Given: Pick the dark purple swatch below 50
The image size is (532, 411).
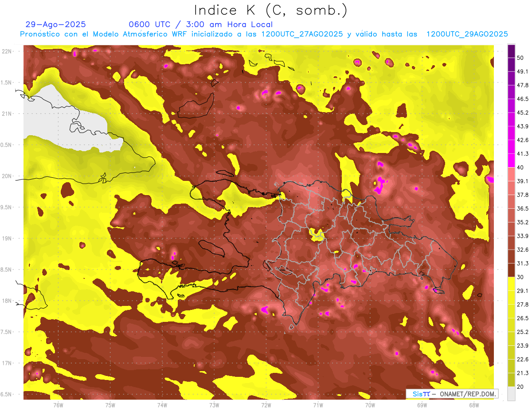Looking at the screenshot, I should (x=511, y=65).
